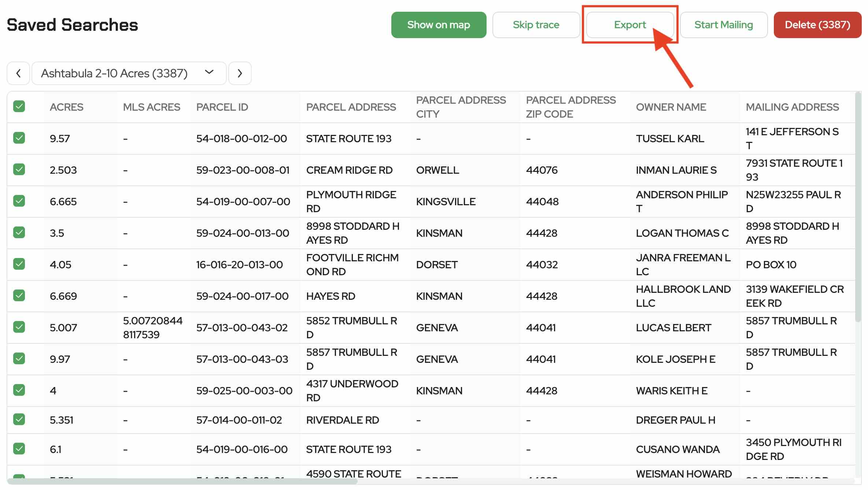Open the Ashtabula 2-10 Acres dropdown
The height and width of the screenshot is (490, 868).
pos(129,73)
